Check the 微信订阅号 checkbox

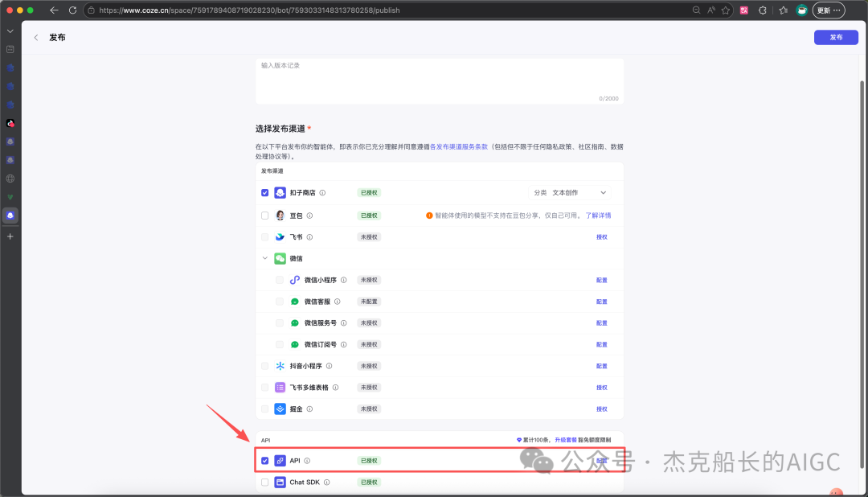279,345
